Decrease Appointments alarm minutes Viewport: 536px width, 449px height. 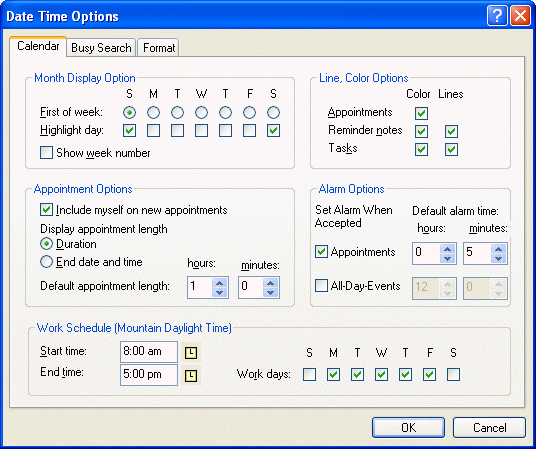pyautogui.click(x=498, y=259)
